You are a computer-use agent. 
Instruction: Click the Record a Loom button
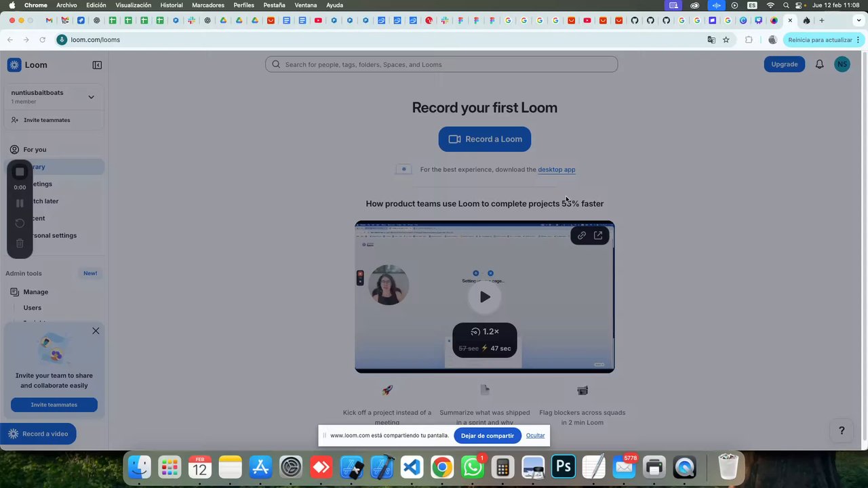pyautogui.click(x=485, y=139)
